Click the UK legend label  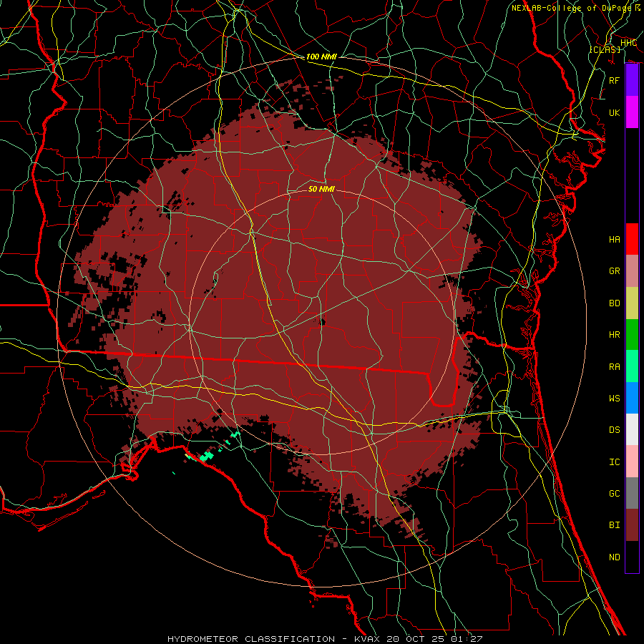point(615,112)
